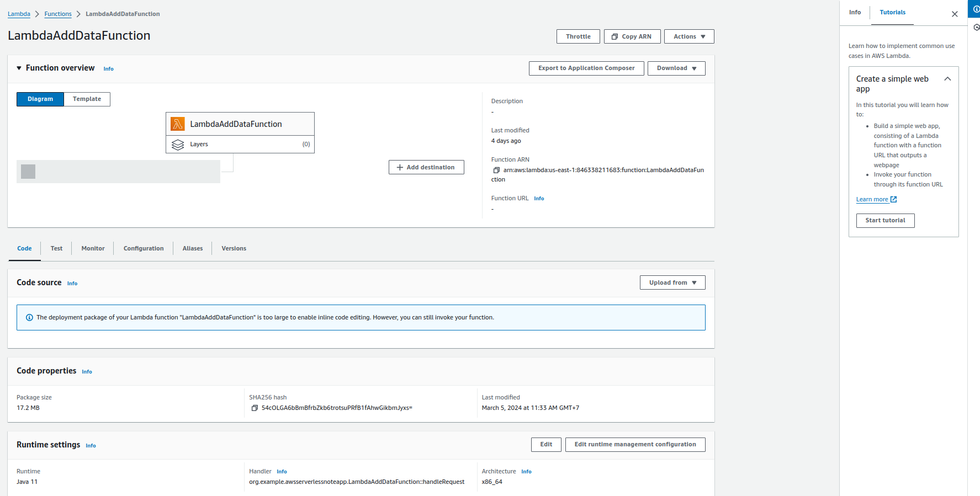Click the architecture value x86_64
This screenshot has width=980, height=496.
pos(492,482)
